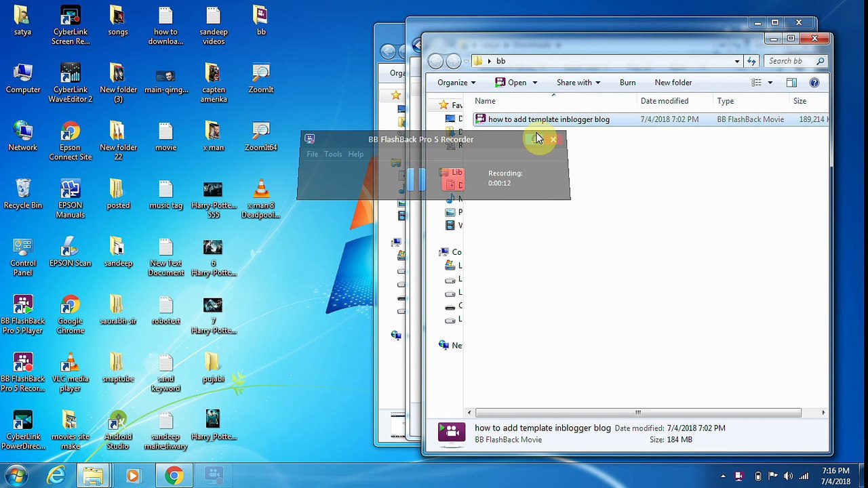
Task: Pause recording in BB FlashBack Recorder
Action: point(416,179)
